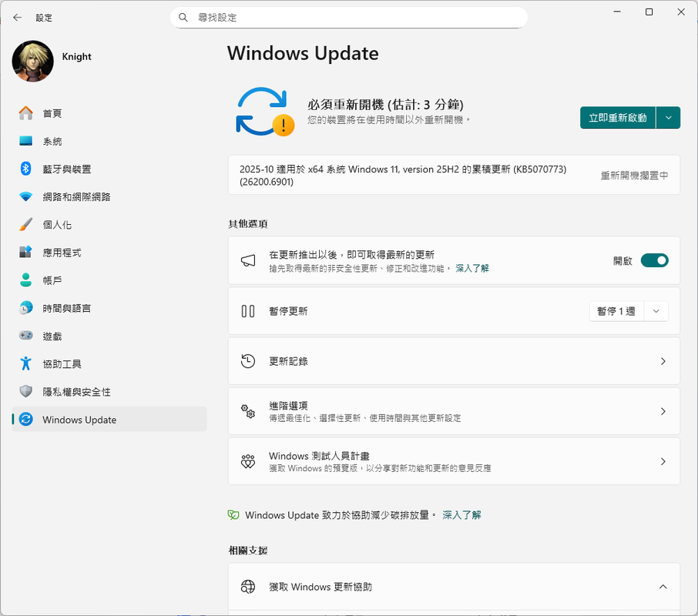Click the 應用程式 apps icon
698x616 pixels.
26,253
